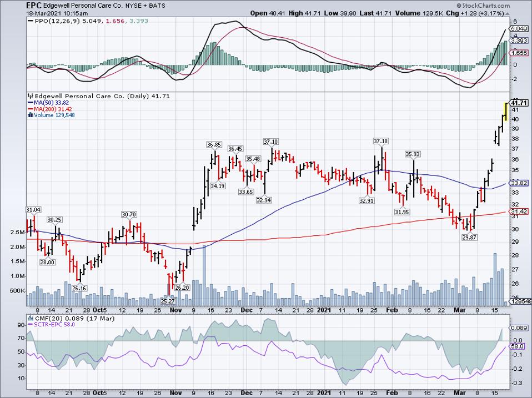Image resolution: width=532 pixels, height=398 pixels.
Task: Click the blue line swatch for MA(50)
Action: (x=30, y=103)
